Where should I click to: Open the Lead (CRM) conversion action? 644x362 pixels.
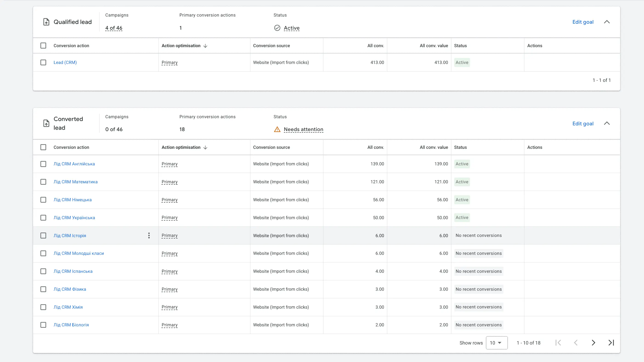[65, 62]
